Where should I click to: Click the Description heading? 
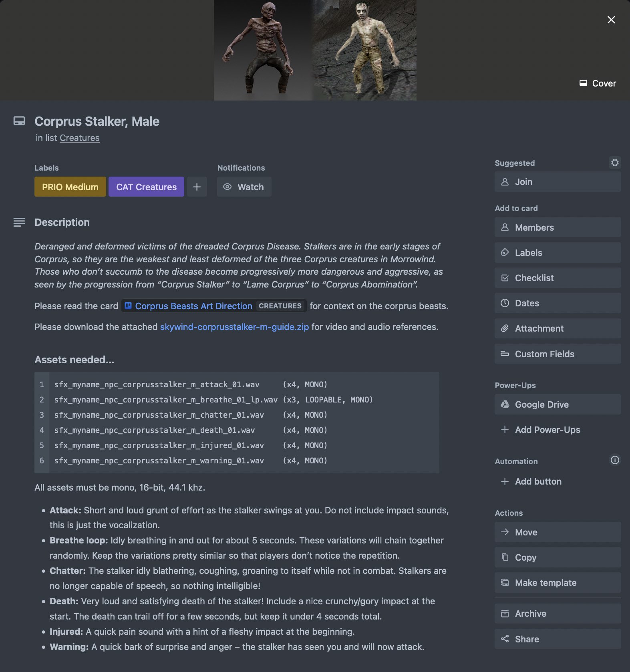point(62,222)
